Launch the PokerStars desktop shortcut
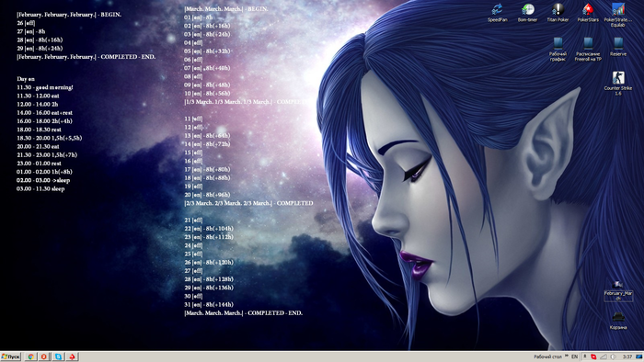This screenshot has height=362, width=644. point(588,12)
